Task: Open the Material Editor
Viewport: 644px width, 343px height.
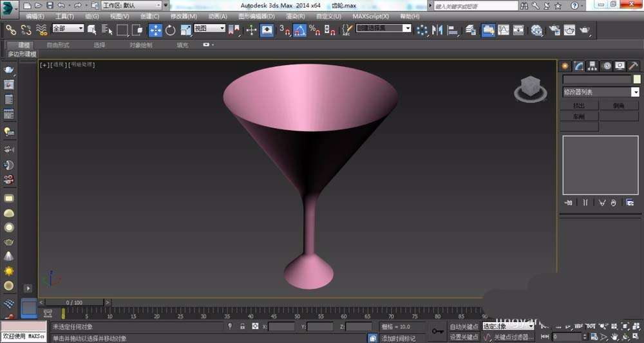Action: [536, 30]
